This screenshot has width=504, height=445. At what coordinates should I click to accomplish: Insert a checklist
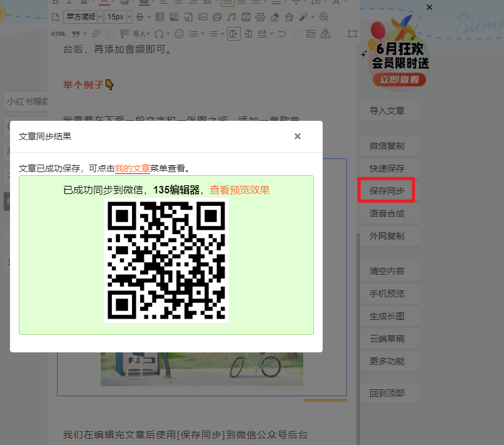311,34
